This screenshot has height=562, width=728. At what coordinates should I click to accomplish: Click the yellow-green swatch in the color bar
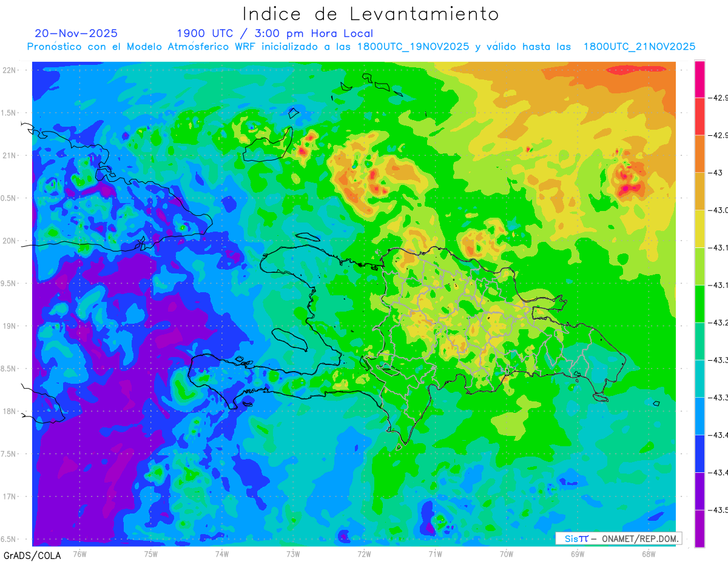point(699,266)
